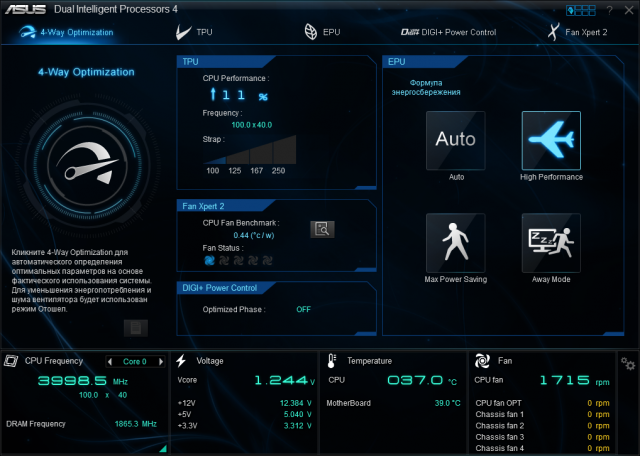Click the EPU panel header
Screen dimensions: 640x456
[x=424, y=62]
